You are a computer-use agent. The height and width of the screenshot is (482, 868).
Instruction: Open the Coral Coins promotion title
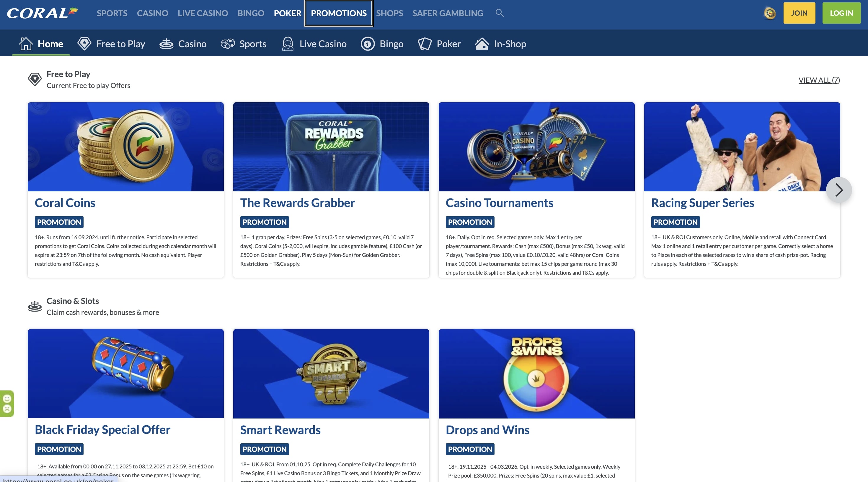coord(65,203)
